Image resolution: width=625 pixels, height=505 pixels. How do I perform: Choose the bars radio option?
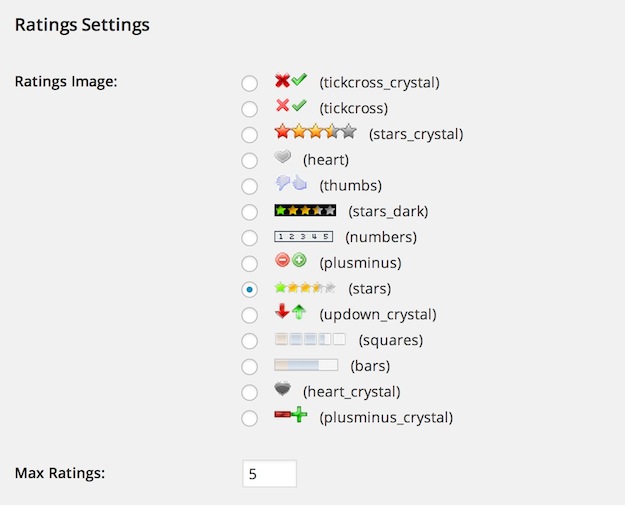[x=250, y=367]
